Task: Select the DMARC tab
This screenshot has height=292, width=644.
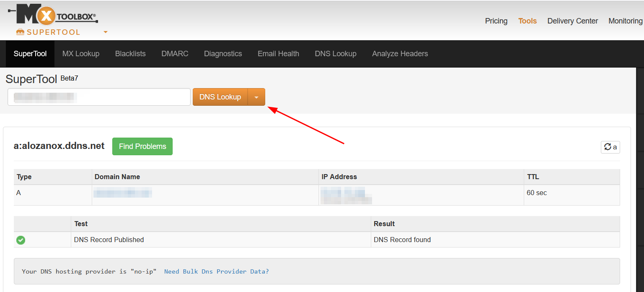Action: [175, 54]
